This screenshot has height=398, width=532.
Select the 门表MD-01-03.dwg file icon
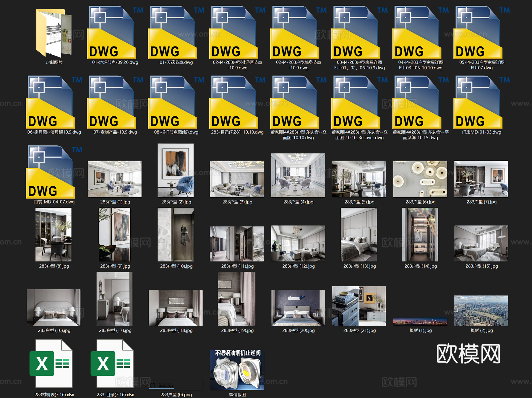point(478,102)
